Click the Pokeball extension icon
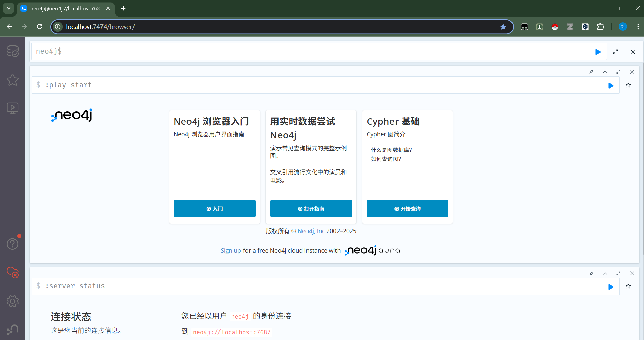This screenshot has width=644, height=340. point(555,27)
